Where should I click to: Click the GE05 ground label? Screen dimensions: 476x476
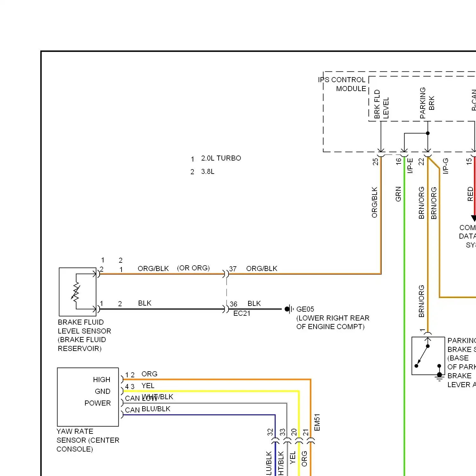[x=305, y=309]
